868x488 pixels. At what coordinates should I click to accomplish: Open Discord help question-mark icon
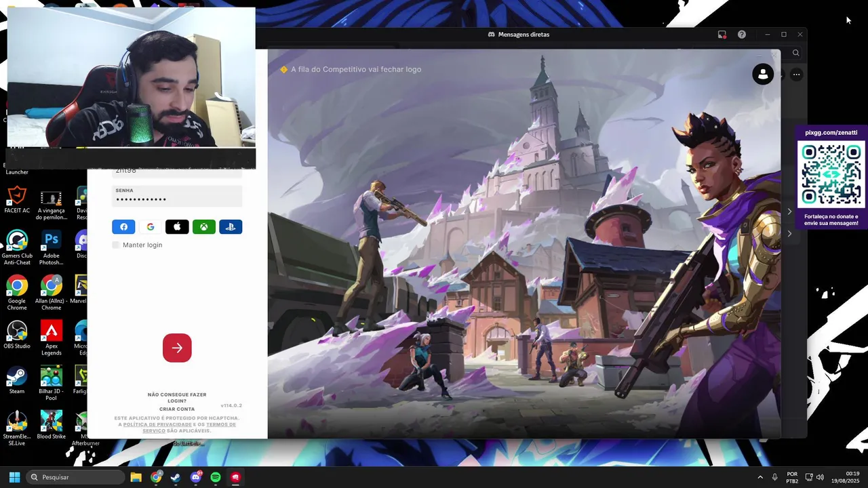[742, 35]
